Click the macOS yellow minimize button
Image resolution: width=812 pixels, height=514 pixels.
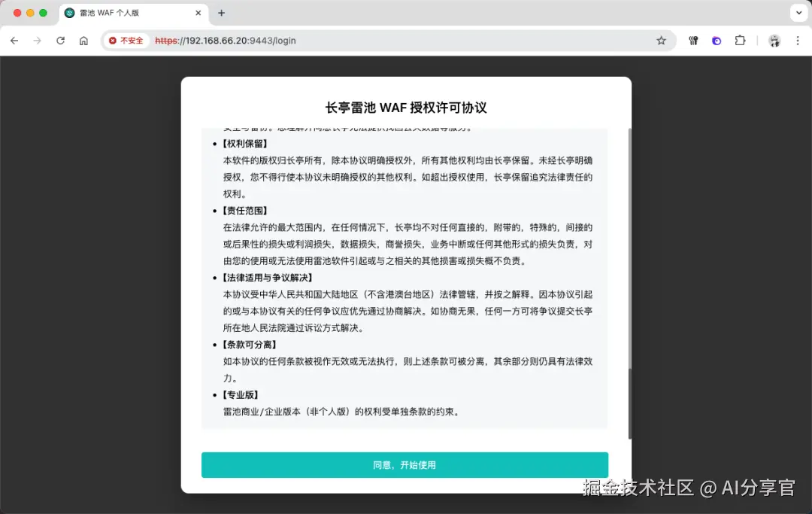[30, 13]
